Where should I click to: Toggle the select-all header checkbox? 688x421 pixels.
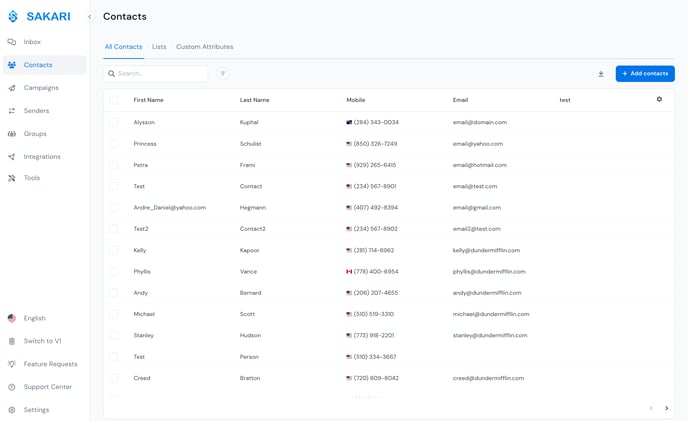point(114,100)
